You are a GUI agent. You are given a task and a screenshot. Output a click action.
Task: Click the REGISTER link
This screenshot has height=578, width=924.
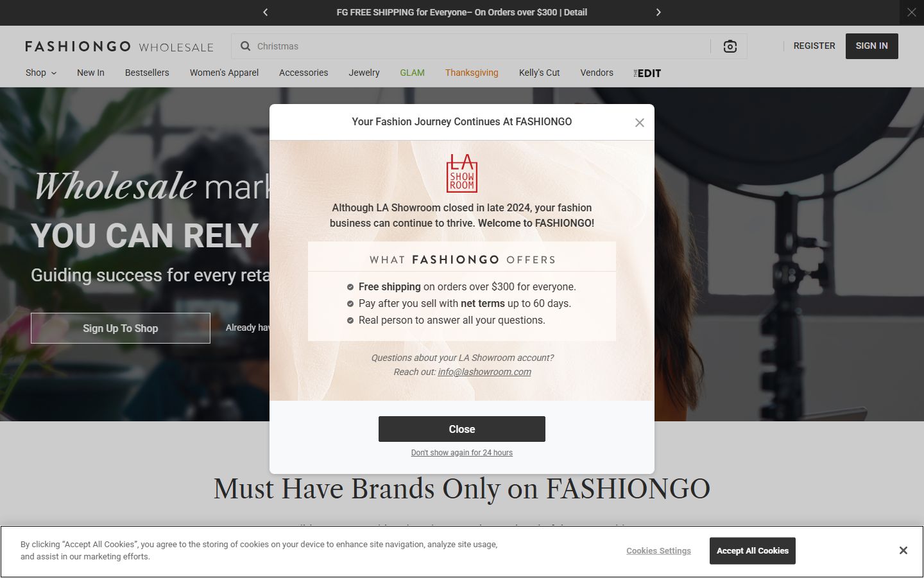pos(814,46)
